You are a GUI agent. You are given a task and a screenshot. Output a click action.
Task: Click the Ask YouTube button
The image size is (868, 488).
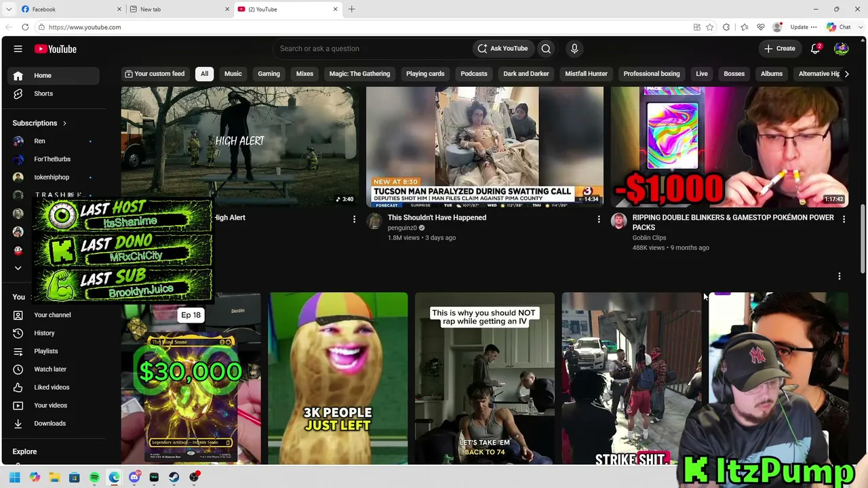502,49
